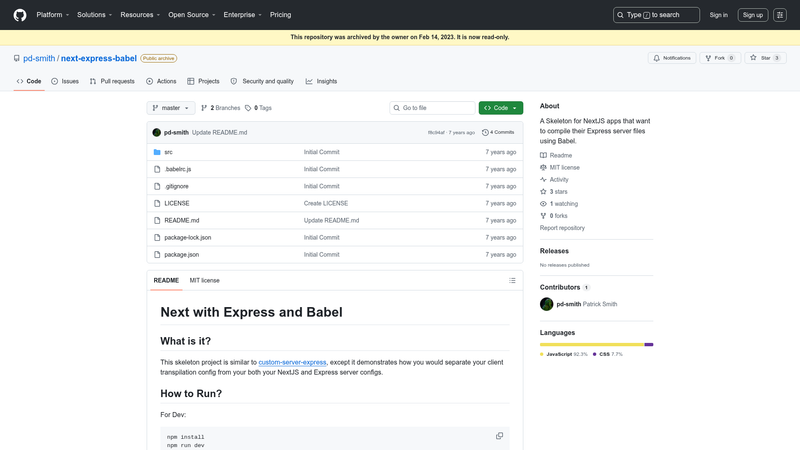
Task: Open JavaScript 92.3% language link
Action: pos(564,354)
